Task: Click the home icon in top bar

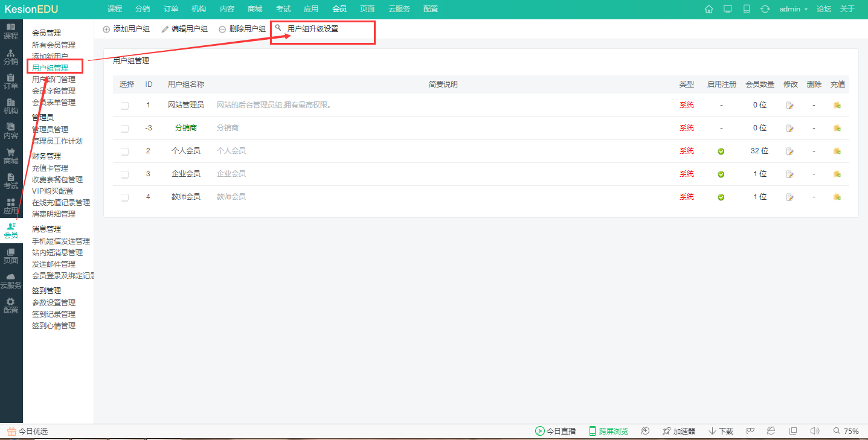Action: (709, 9)
